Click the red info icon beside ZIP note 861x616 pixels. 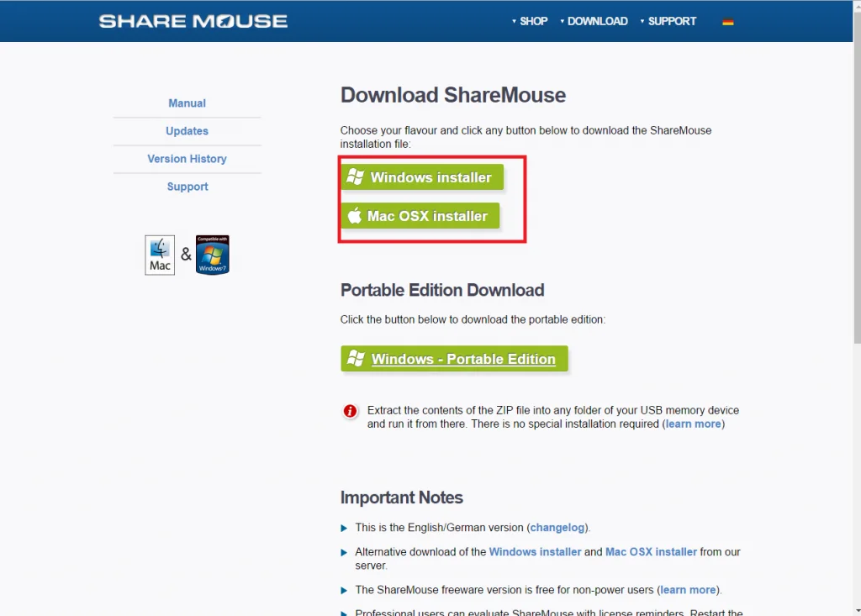350,411
